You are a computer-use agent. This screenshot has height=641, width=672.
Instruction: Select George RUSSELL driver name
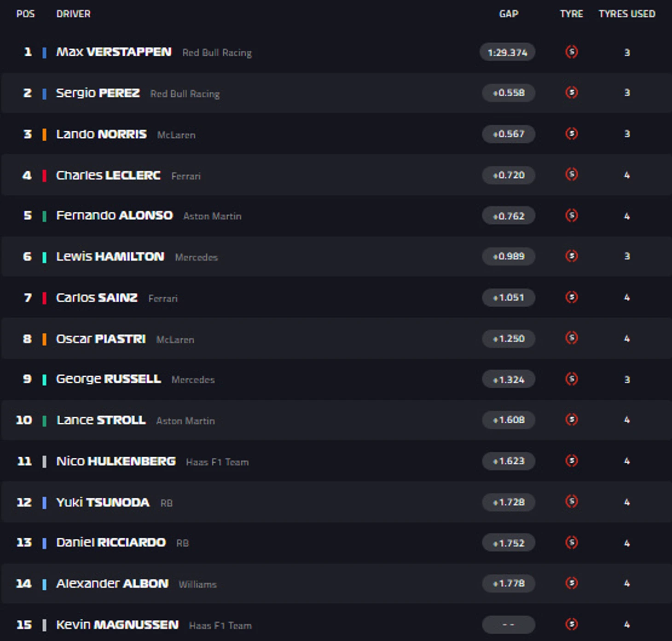click(109, 379)
